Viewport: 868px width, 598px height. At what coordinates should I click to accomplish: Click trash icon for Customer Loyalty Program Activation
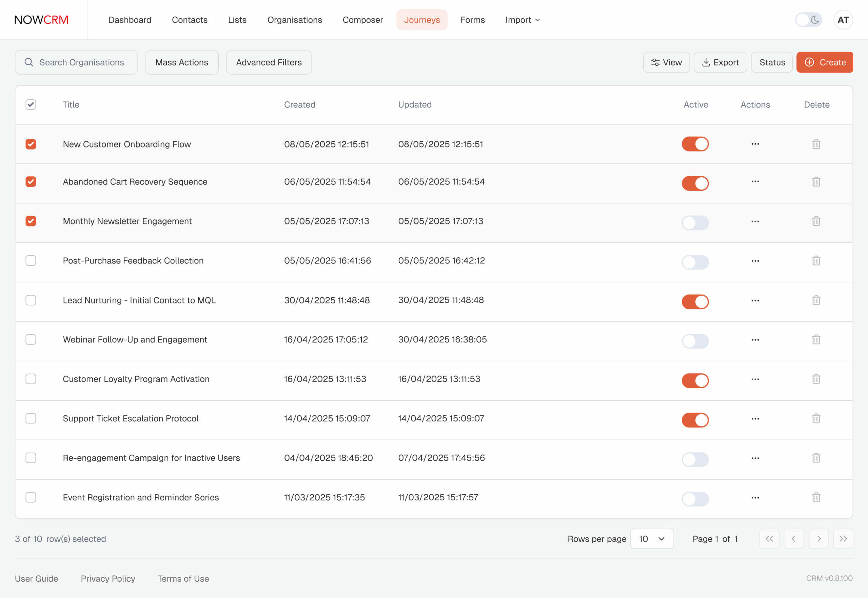tap(816, 379)
